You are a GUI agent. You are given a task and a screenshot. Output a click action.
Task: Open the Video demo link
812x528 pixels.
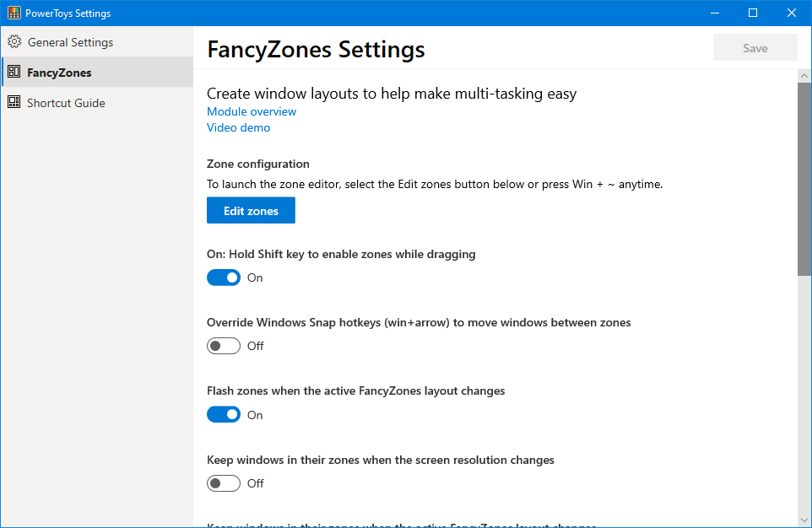point(238,128)
